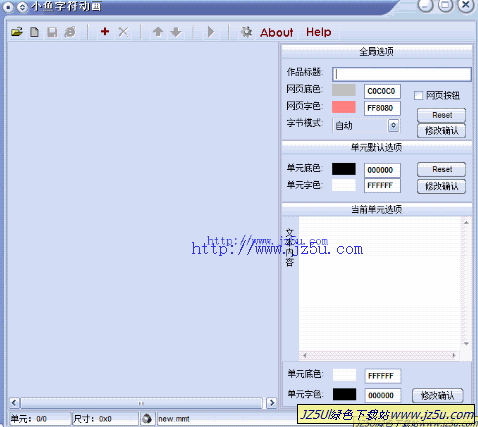The image size is (478, 427).
Task: Toggle the 网页按钮 checkbox
Action: [418, 96]
